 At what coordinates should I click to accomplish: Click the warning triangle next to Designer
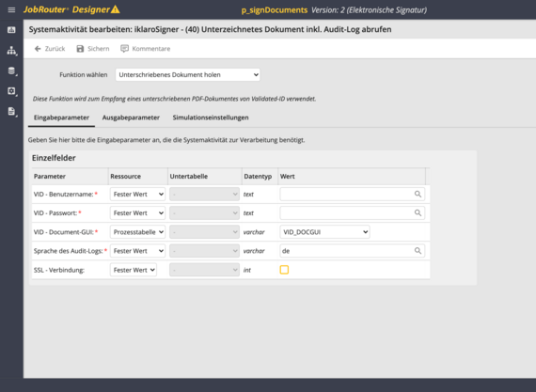pyautogui.click(x=116, y=9)
